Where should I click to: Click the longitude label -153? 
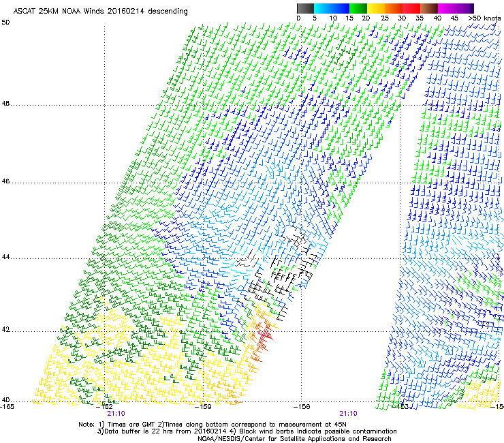point(400,407)
